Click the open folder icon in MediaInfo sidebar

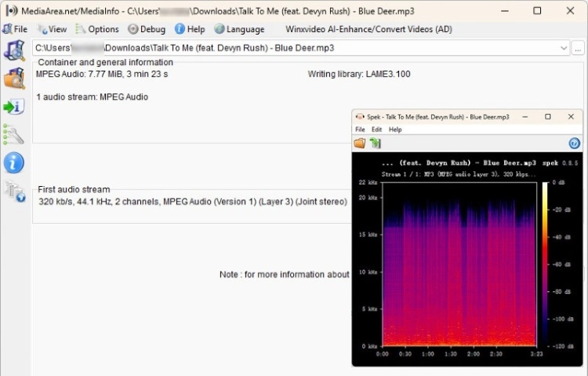[14, 78]
